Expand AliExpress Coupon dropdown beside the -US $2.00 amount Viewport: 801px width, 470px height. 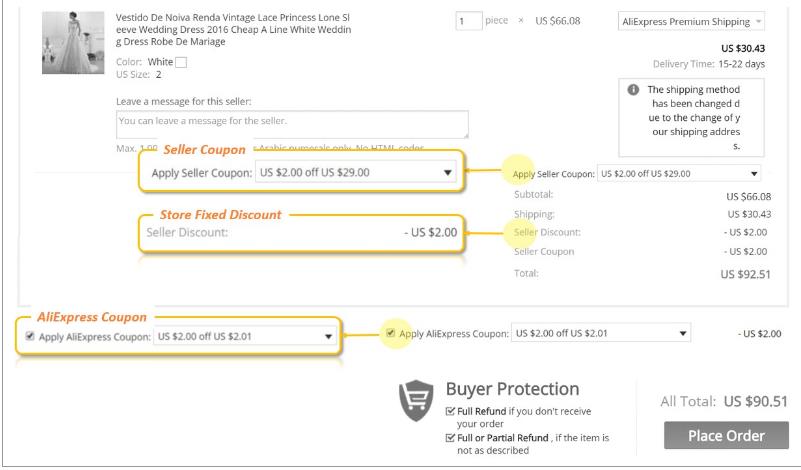601,333
